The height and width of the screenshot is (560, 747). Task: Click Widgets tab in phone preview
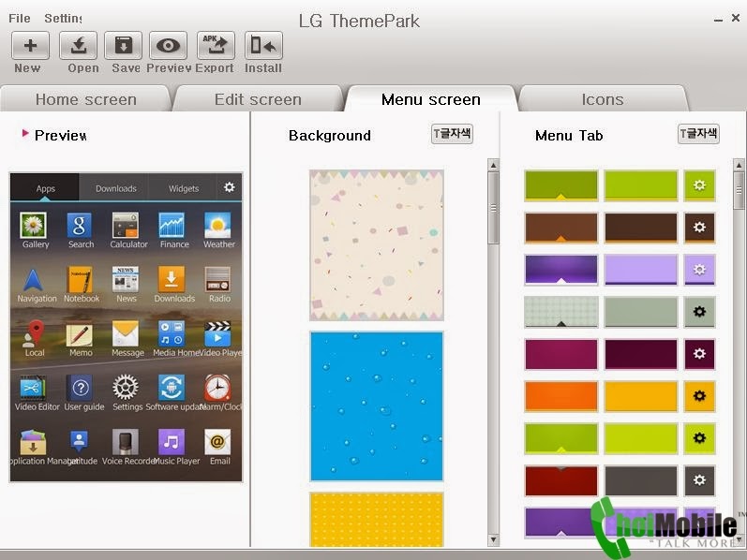184,188
